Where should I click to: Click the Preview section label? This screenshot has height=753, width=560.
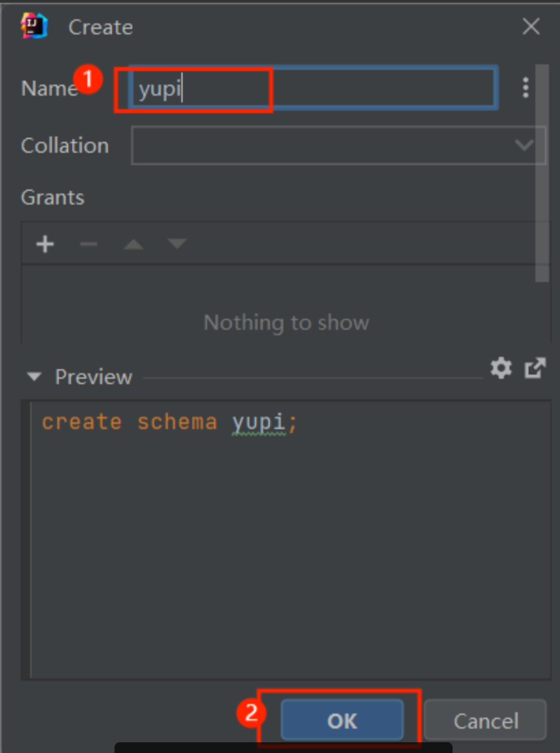pos(94,377)
